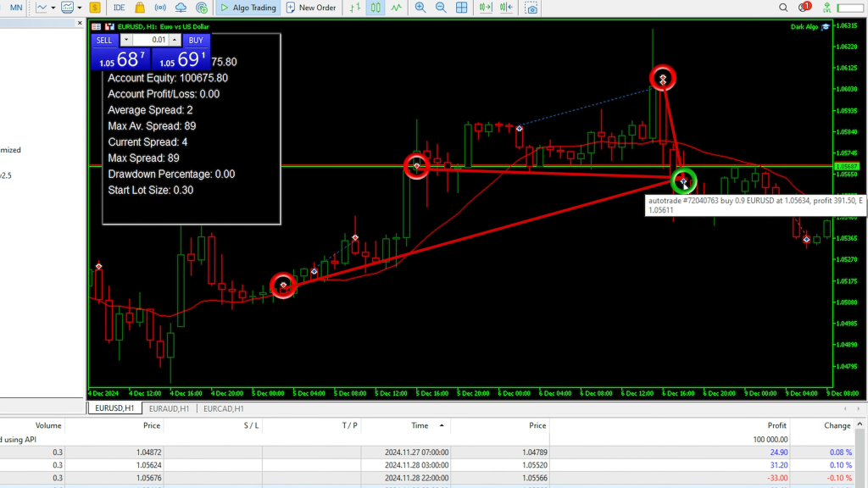Open the IDE MetaEditor button
This screenshot has height=488, width=868.
pos(120,8)
